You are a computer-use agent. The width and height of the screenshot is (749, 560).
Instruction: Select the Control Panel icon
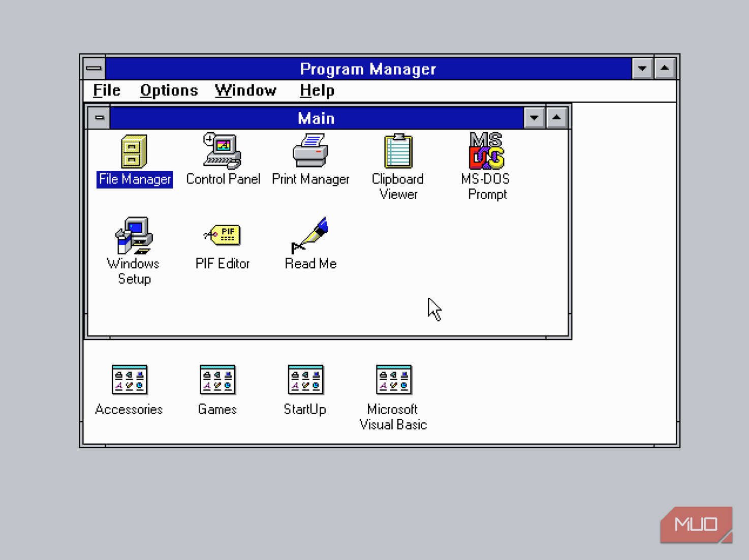(222, 151)
